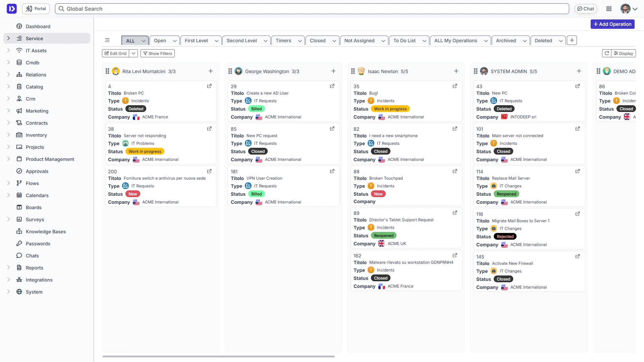Open ticket 4 via external-link icon
Viewport: 644px width, 362px height.
(x=209, y=86)
